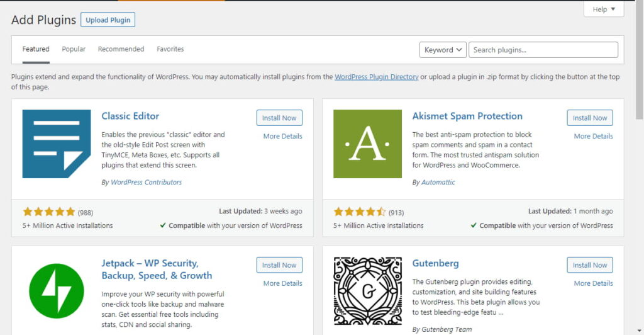Click "Last Updated: 1 month ago" text
Screen dimensions: 644x335
click(x=570, y=211)
